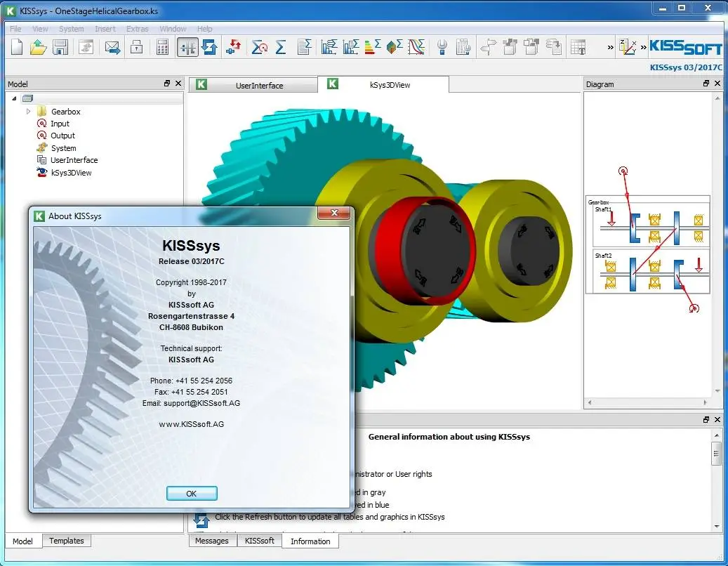
Task: Click the red and blue arrows toolbar icon
Action: tap(234, 47)
